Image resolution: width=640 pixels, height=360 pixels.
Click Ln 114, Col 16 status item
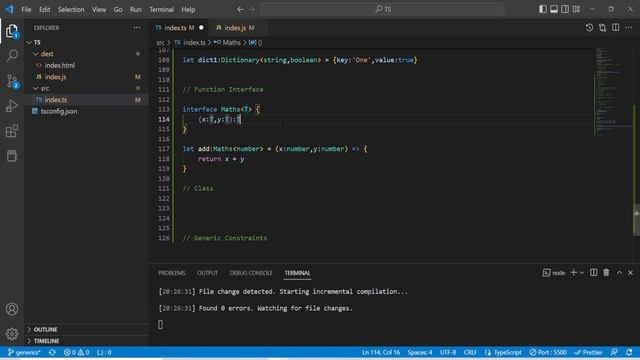click(x=381, y=352)
